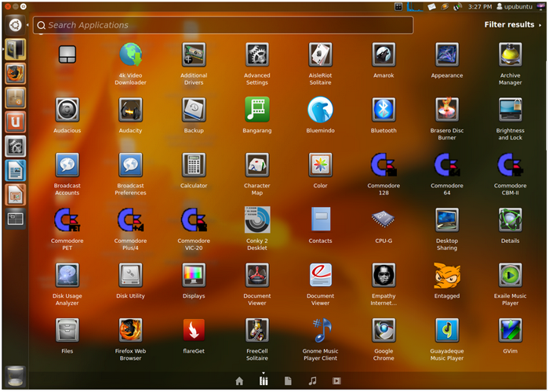Open Color settings app
The height and width of the screenshot is (392, 549).
[320, 165]
